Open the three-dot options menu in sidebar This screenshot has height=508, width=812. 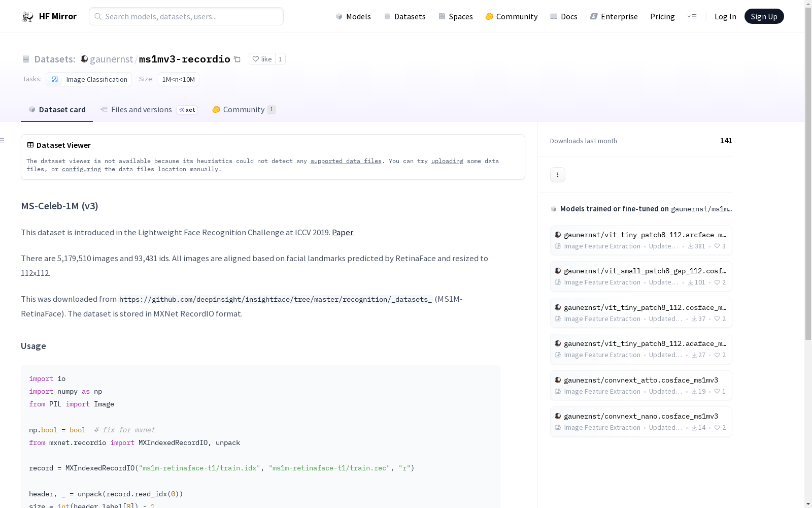coord(558,175)
